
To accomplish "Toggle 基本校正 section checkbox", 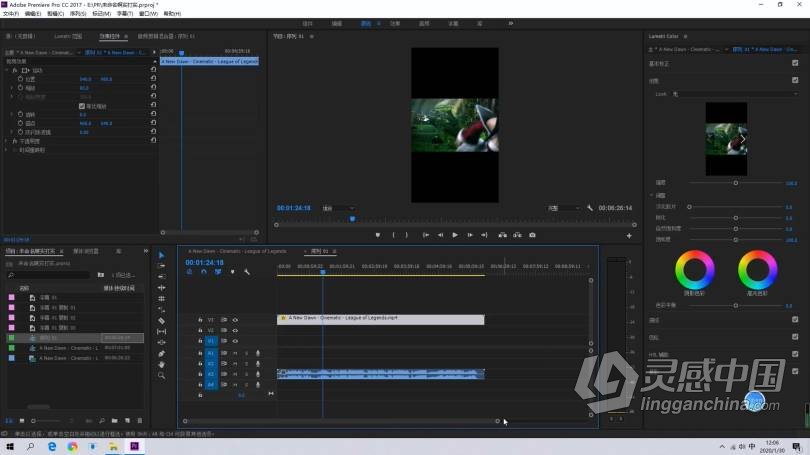I will point(795,63).
